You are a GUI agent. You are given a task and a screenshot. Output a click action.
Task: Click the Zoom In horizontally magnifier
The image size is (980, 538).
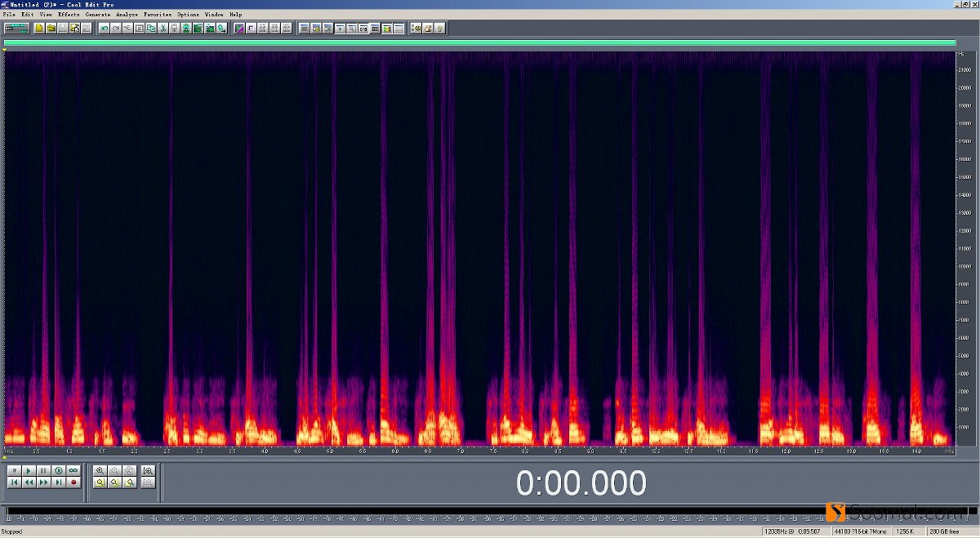(x=100, y=470)
